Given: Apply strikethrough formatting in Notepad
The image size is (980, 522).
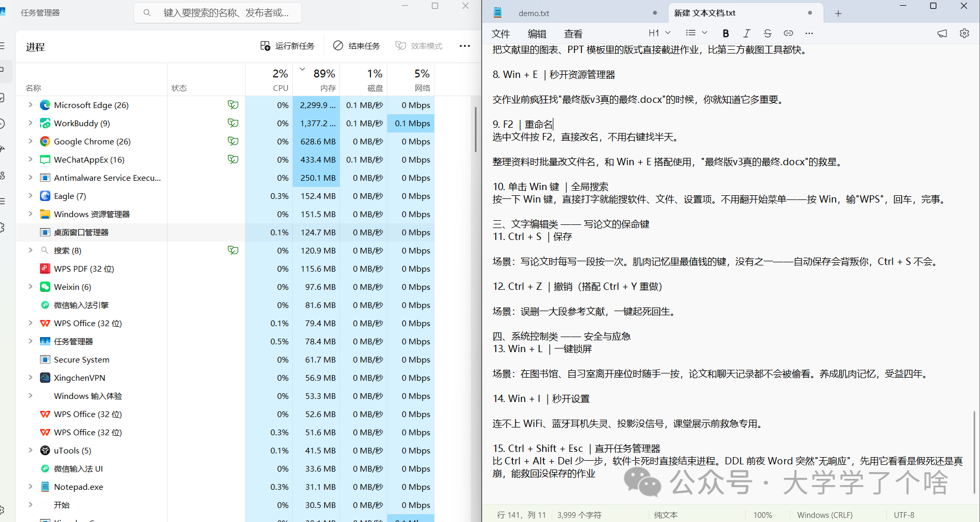Looking at the screenshot, I should 767,33.
